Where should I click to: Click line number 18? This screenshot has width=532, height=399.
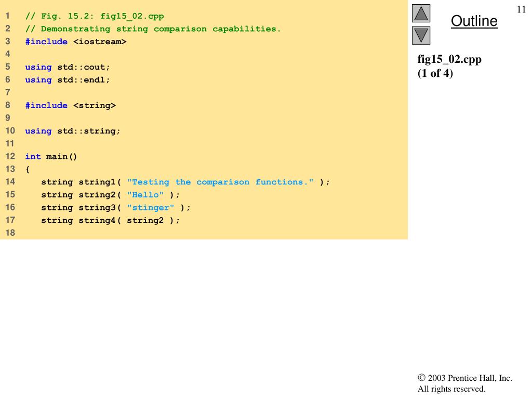(x=10, y=233)
